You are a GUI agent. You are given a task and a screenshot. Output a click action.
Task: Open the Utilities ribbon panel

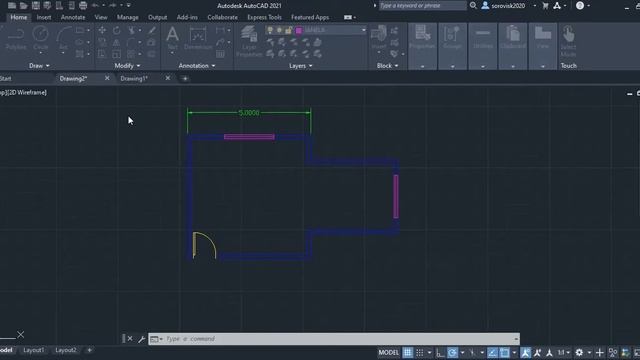point(483,46)
